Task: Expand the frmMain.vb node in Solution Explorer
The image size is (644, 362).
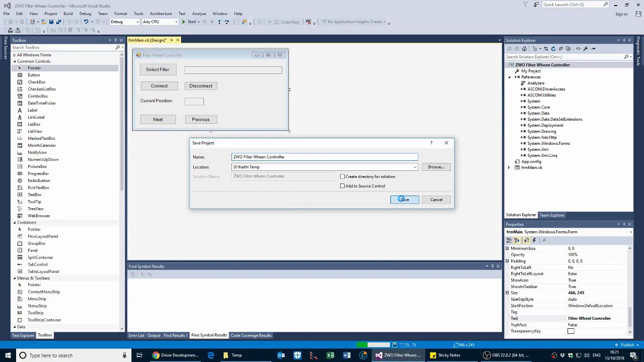Action: click(509, 167)
